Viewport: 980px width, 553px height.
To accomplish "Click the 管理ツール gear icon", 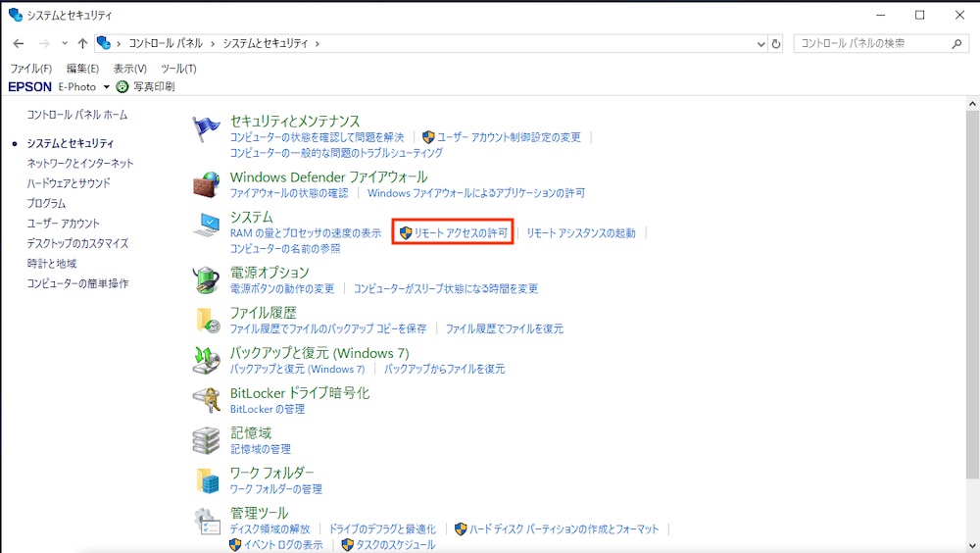I will pos(206,521).
